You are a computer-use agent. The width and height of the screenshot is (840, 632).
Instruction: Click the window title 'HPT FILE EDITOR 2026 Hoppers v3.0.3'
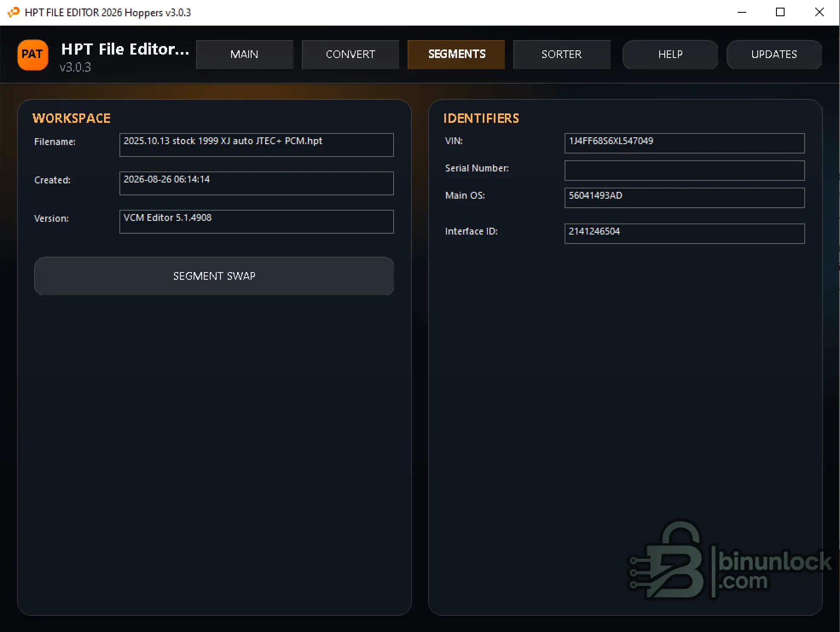[108, 12]
